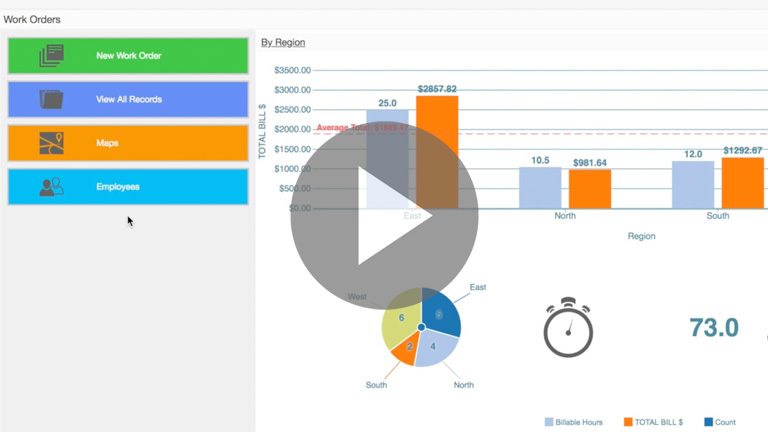Open View All Records
768x432 pixels.
[x=128, y=99]
